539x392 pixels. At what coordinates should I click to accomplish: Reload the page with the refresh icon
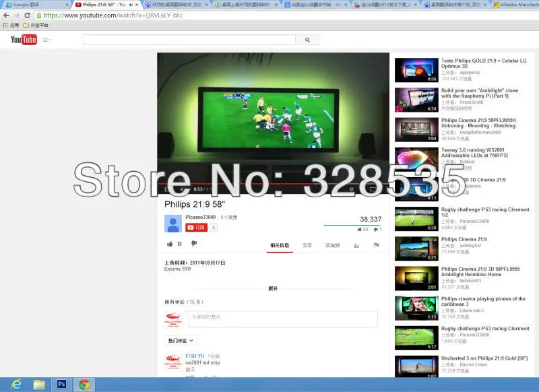[x=28, y=15]
